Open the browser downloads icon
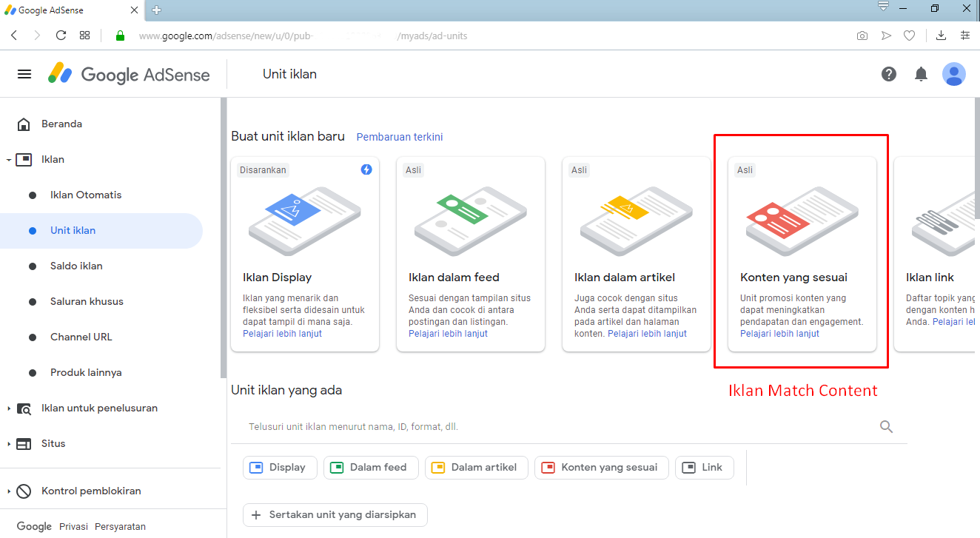The height and width of the screenshot is (538, 980). [x=941, y=36]
